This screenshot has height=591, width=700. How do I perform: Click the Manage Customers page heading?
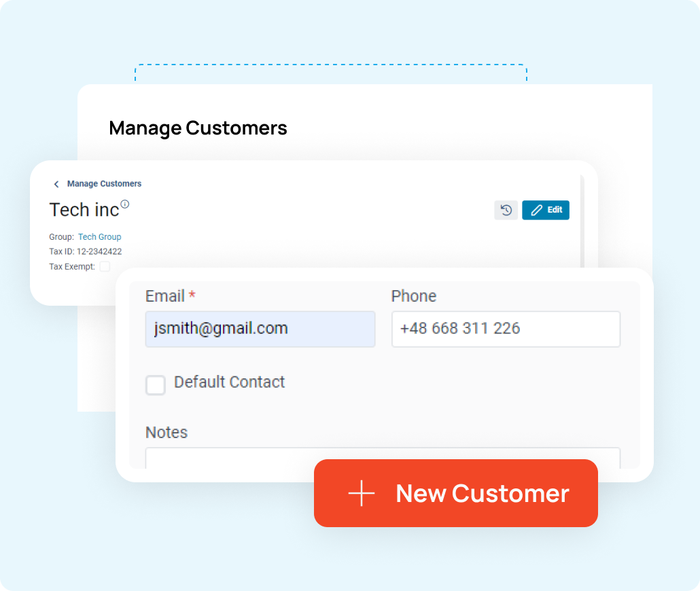[x=198, y=128]
